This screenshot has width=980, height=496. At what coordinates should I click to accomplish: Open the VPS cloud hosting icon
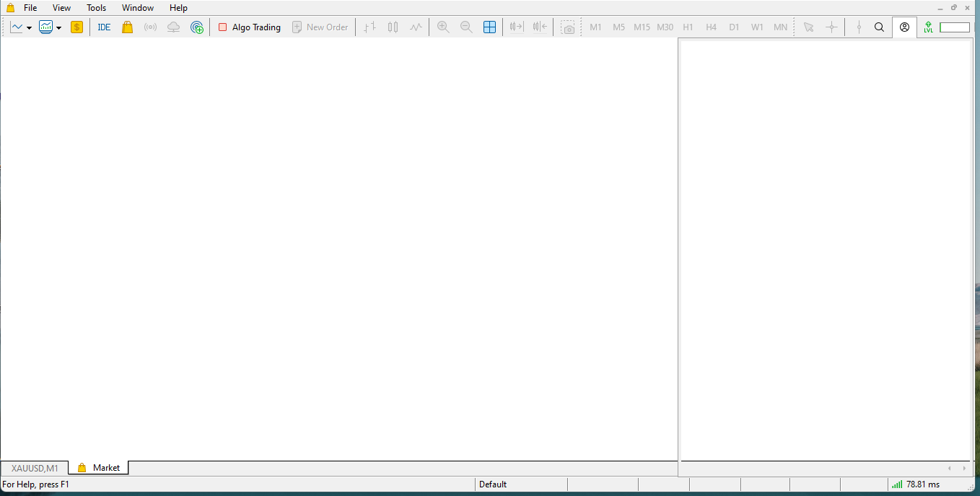click(x=173, y=27)
